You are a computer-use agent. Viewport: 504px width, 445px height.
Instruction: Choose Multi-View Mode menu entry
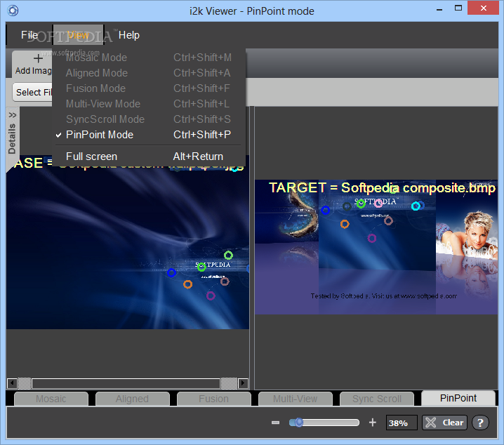[148, 104]
